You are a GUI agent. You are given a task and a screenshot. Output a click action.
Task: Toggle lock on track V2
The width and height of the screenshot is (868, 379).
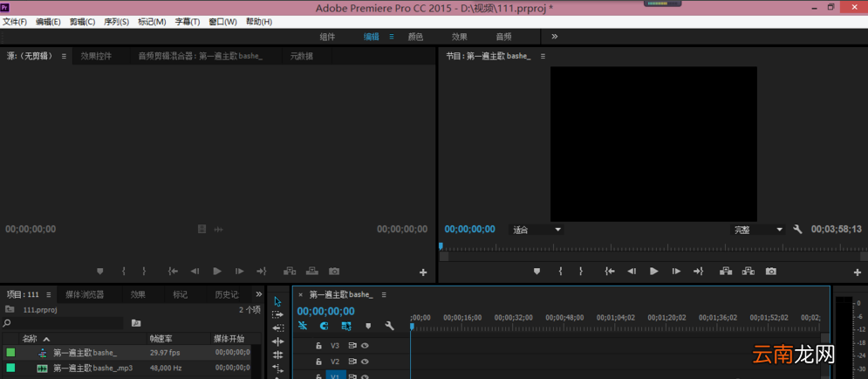(x=318, y=362)
